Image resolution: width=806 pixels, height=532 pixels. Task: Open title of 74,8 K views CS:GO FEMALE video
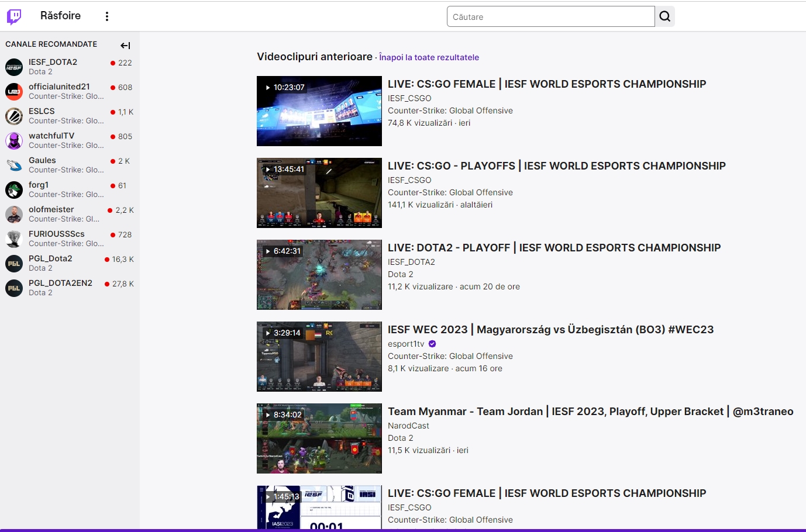click(x=547, y=84)
